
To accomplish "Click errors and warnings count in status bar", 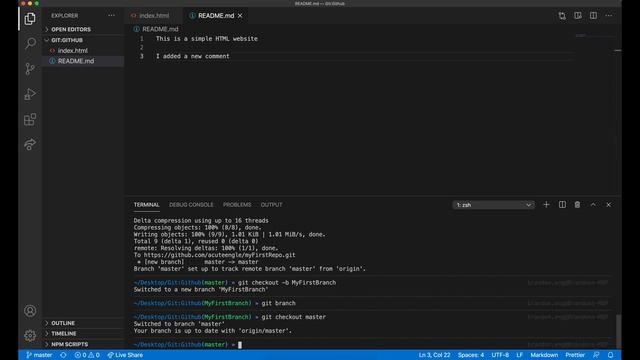I will click(87, 355).
